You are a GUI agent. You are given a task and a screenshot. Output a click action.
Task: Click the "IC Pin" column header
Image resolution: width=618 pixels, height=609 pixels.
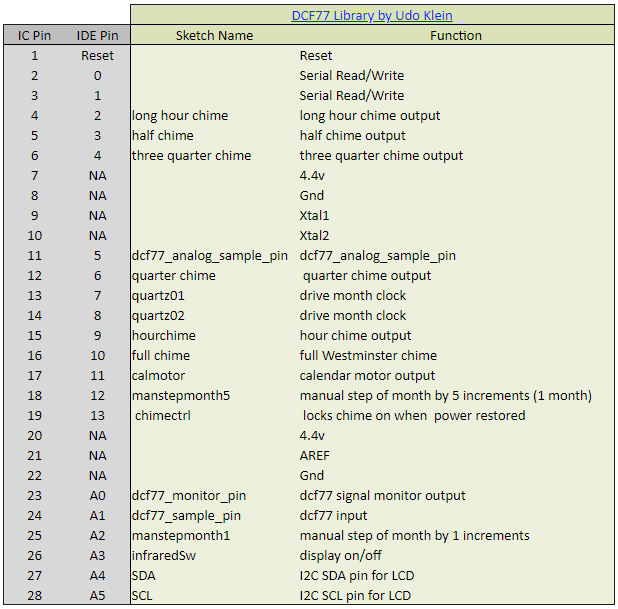coord(34,35)
